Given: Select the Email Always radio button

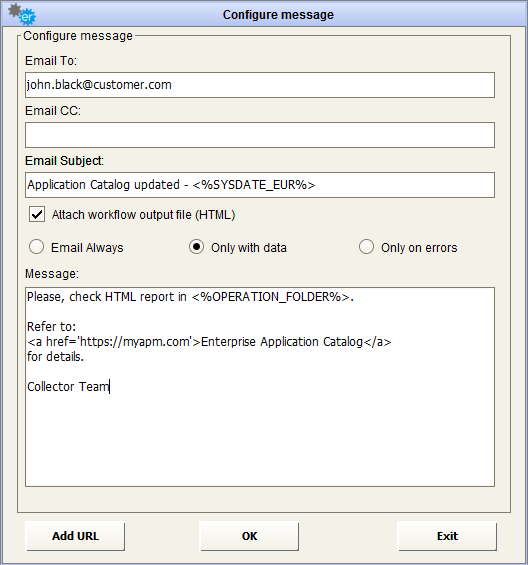Looking at the screenshot, I should [x=36, y=247].
